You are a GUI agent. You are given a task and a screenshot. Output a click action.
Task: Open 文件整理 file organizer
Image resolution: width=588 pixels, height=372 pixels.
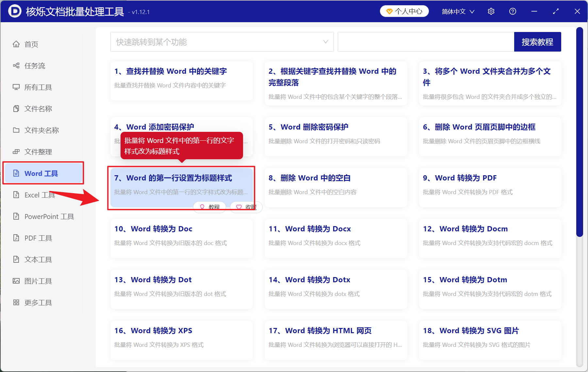coord(38,152)
